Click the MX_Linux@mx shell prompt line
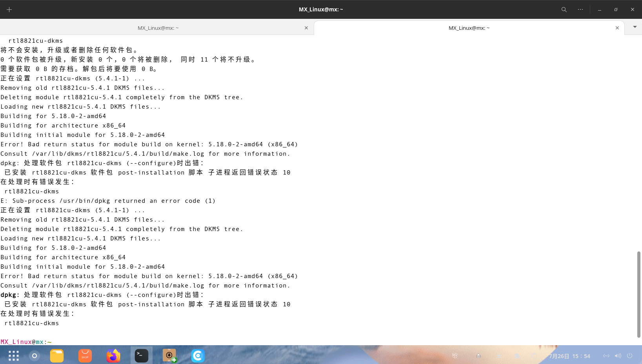Viewport: 642px width, 364px height. [26, 342]
